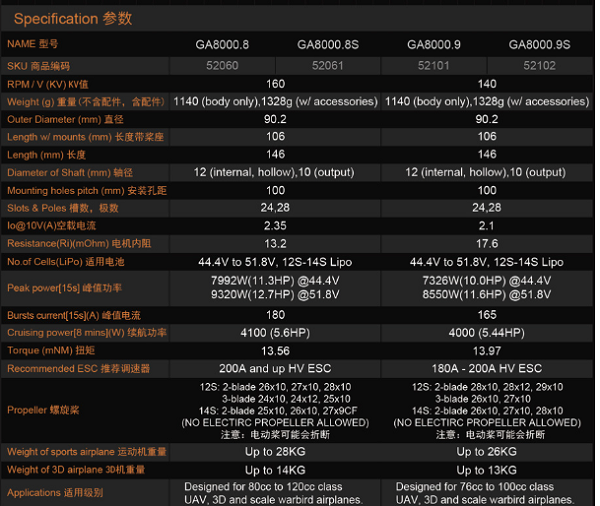Click cruising power '4000 (5.44HP)'
The height and width of the screenshot is (506, 600).
[x=487, y=333]
